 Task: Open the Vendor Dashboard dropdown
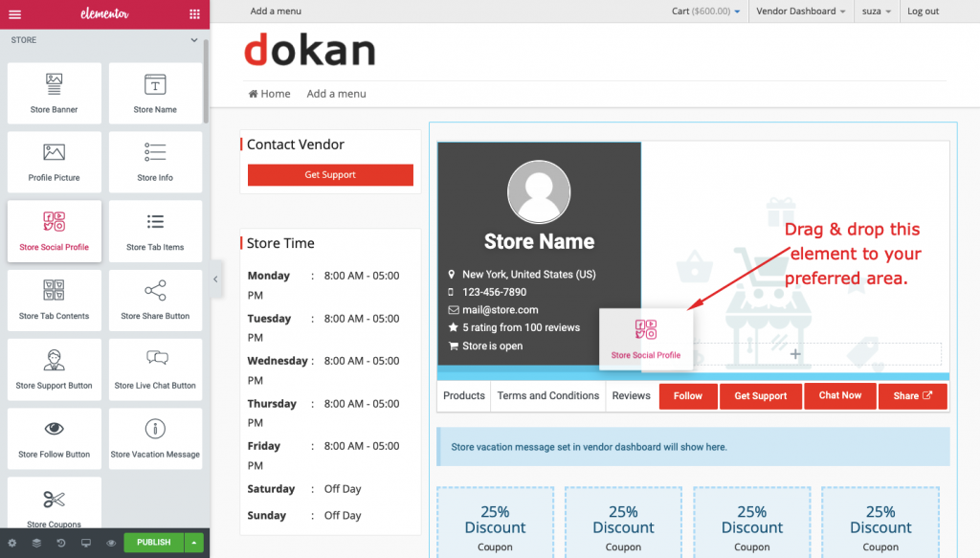pyautogui.click(x=801, y=11)
